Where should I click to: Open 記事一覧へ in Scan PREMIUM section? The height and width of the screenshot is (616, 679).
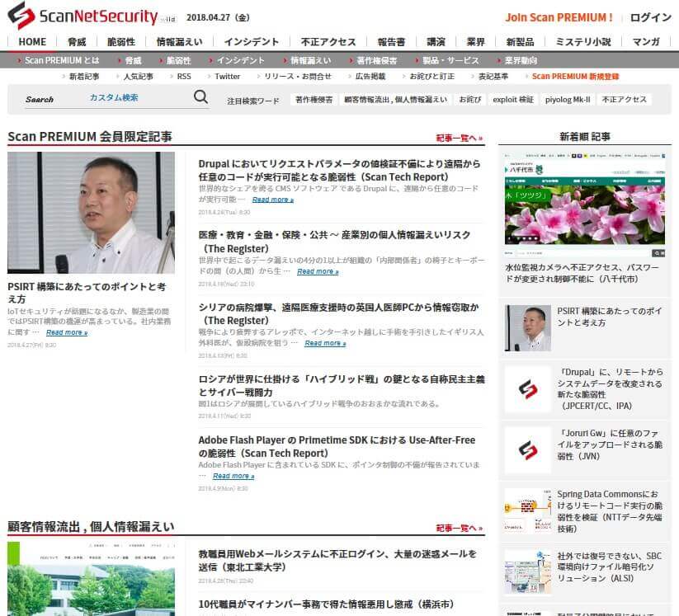pos(459,138)
